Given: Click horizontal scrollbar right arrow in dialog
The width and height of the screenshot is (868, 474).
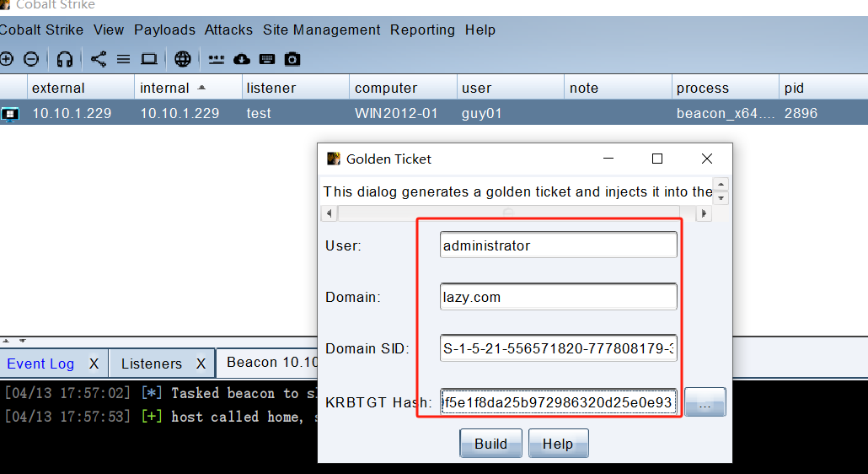Looking at the screenshot, I should (704, 213).
